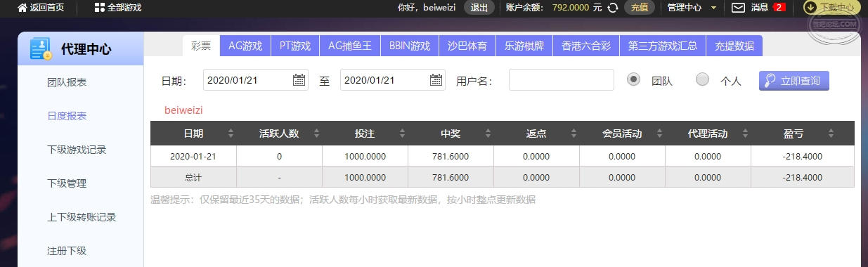This screenshot has width=868, height=267.
Task: Sort by the 盈亏 column arrows
Action: (x=831, y=133)
